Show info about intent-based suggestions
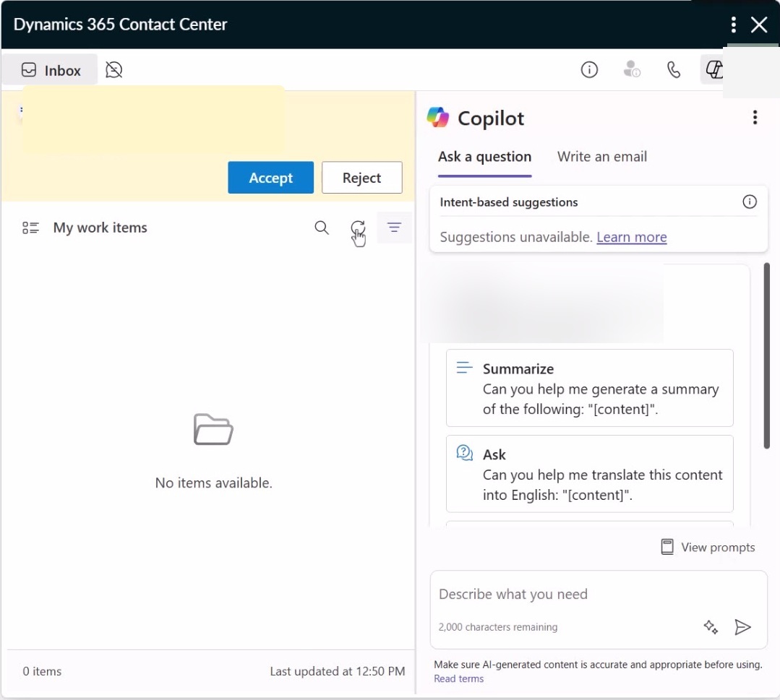 (x=750, y=202)
